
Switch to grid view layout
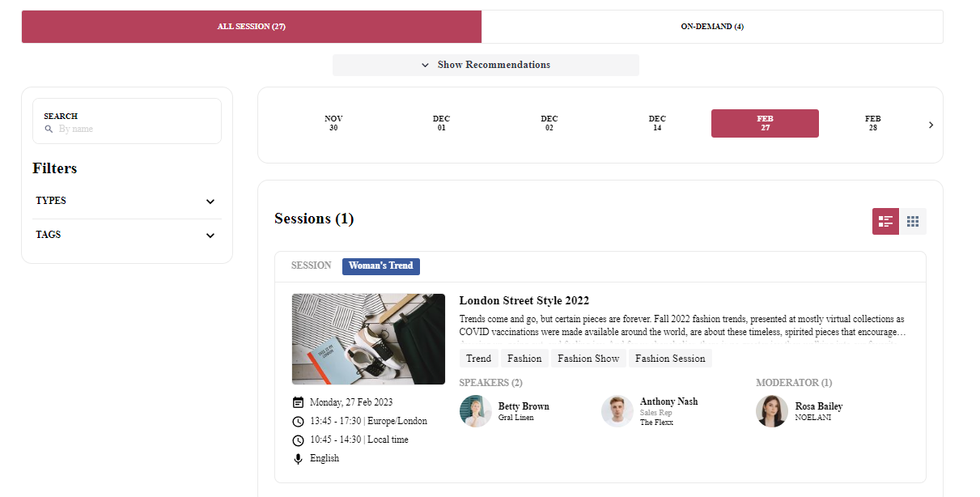tap(913, 222)
